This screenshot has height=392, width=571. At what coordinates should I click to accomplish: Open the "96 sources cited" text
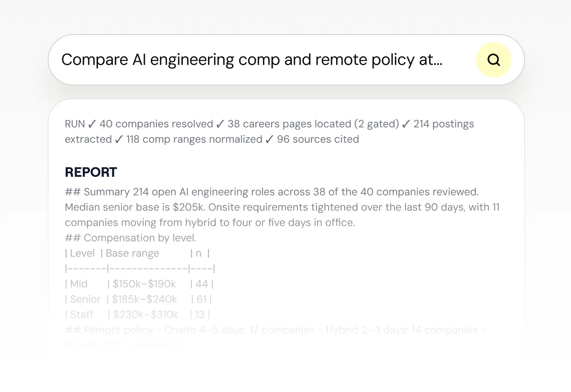click(x=318, y=139)
